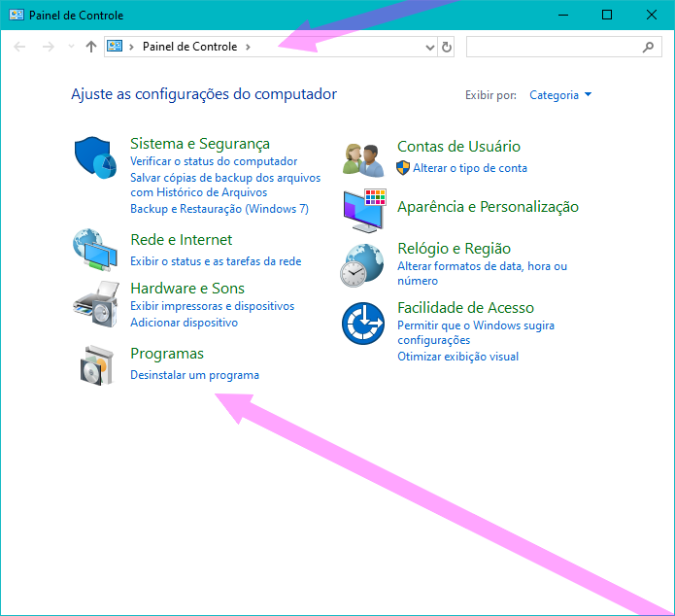The image size is (675, 616).
Task: Close the Painel de Controle window
Action: (652, 16)
